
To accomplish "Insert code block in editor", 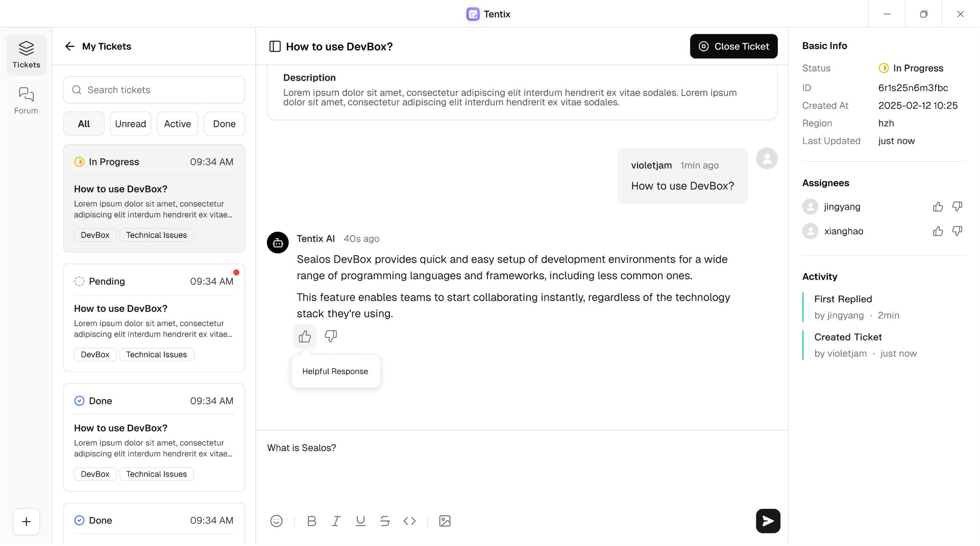I will pos(409,521).
